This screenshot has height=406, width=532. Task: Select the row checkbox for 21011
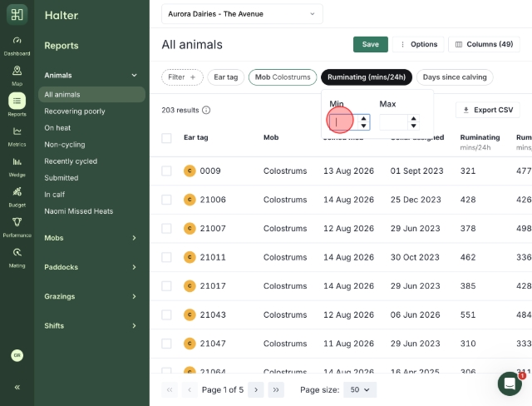166,257
